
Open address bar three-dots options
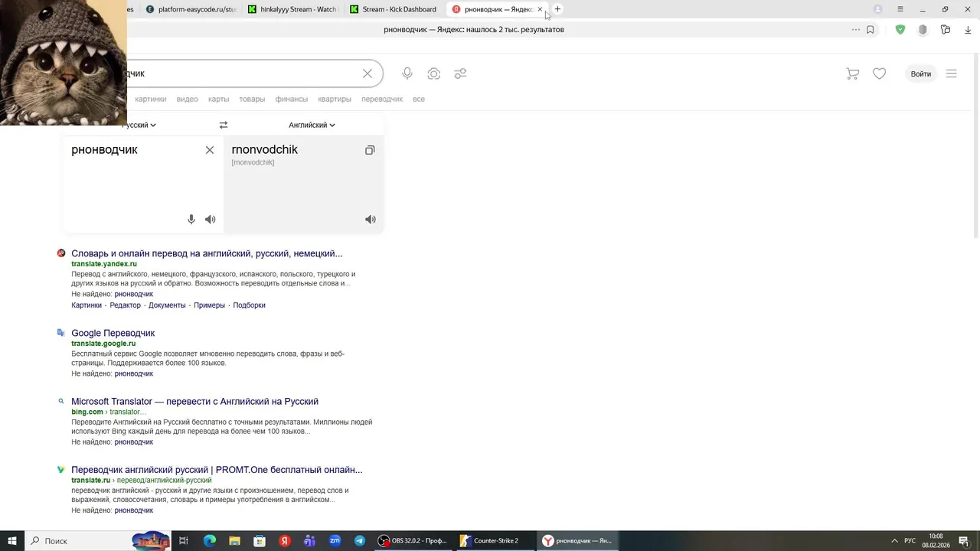856,30
